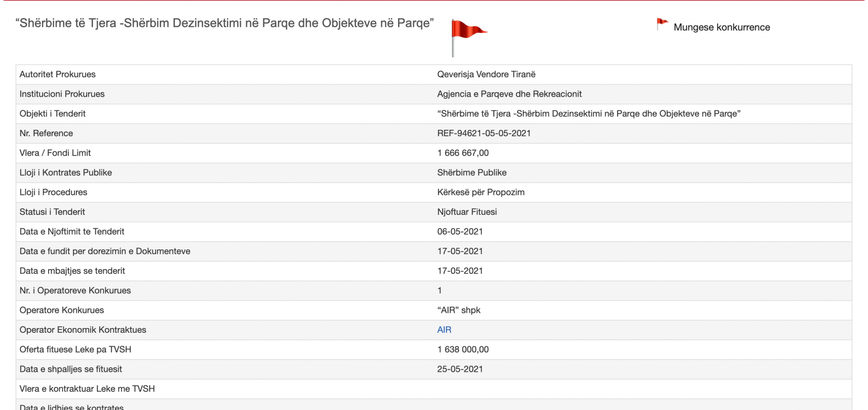Image resolution: width=868 pixels, height=410 pixels.
Task: Click the large red flag icon beside title
Action: click(469, 38)
